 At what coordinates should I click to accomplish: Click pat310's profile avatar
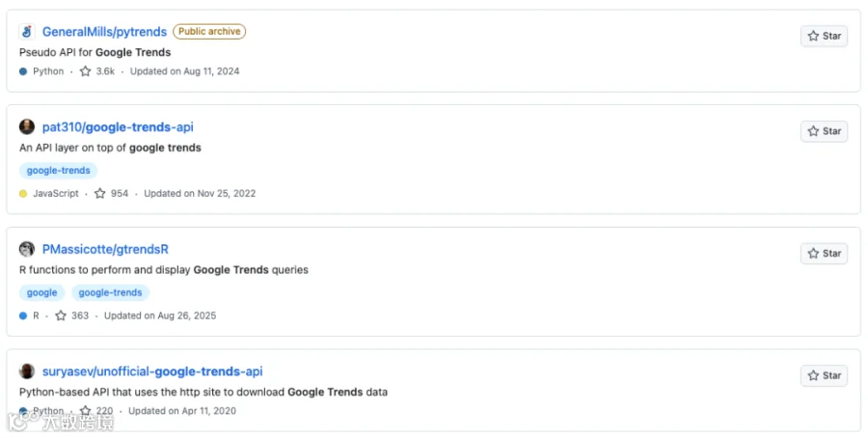27,126
